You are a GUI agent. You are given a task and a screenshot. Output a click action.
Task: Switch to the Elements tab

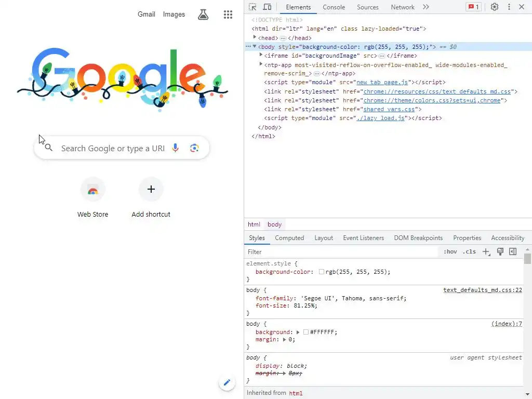click(x=298, y=7)
